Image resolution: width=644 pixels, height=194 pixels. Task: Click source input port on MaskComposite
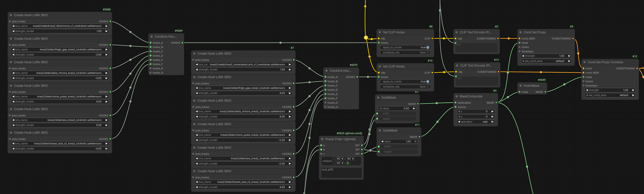point(456,107)
